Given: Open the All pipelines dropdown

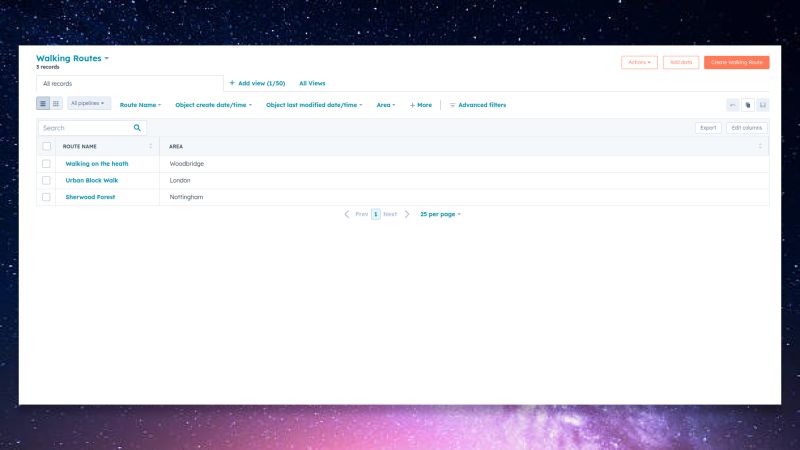Looking at the screenshot, I should click(x=88, y=103).
